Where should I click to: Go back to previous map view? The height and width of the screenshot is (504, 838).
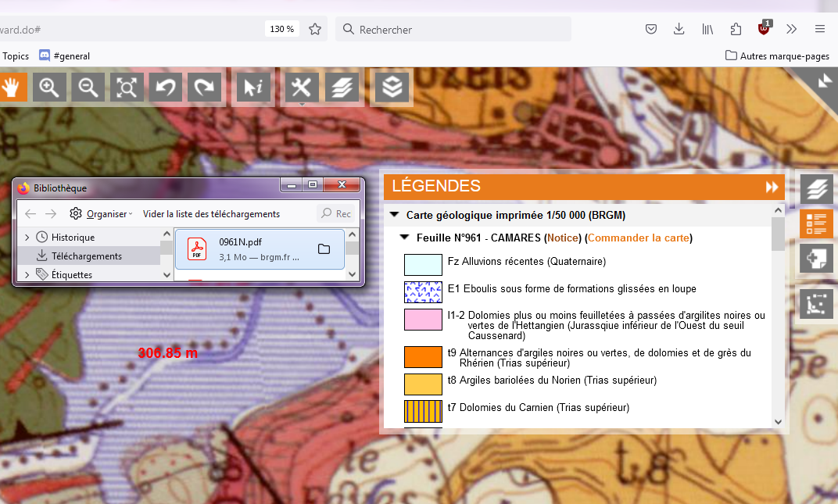166,88
